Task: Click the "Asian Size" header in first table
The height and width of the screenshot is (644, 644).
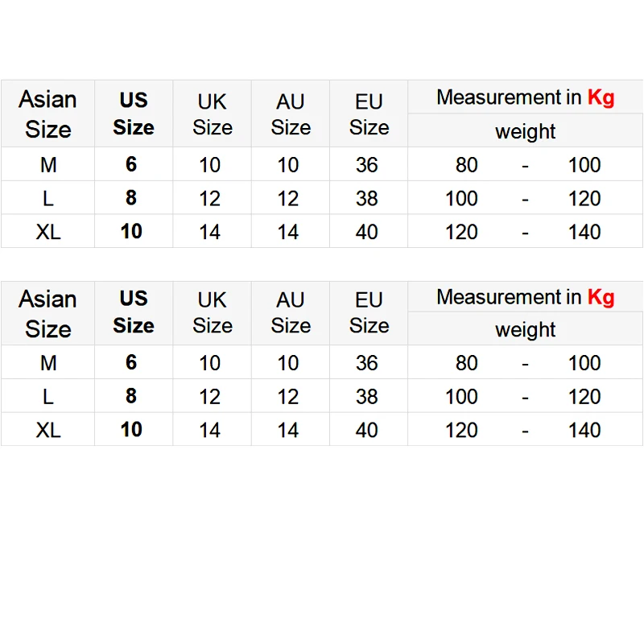Action: [47, 114]
